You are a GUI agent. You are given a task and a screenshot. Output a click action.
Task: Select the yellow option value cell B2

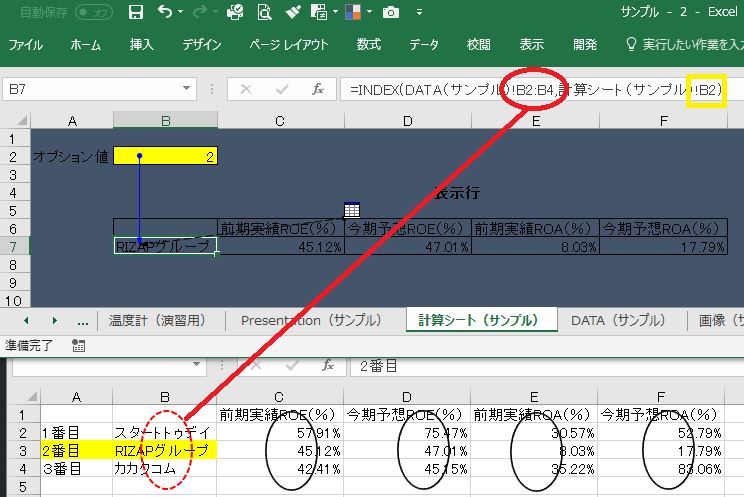pyautogui.click(x=165, y=156)
